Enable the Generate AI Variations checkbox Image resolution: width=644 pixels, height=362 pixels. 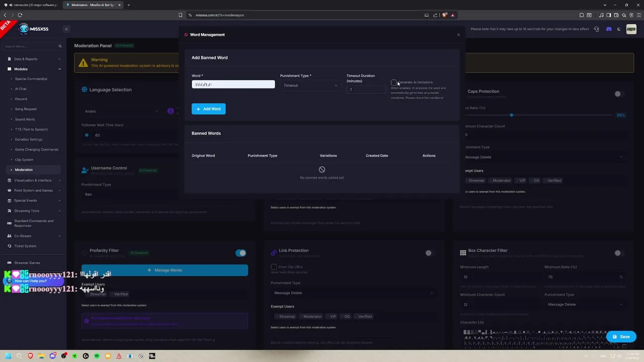393,82
